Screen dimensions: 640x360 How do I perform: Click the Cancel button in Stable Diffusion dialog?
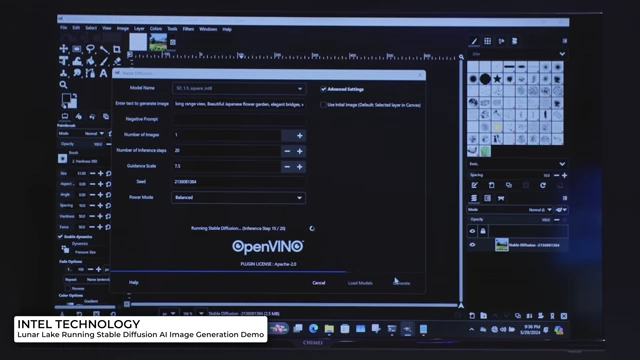click(319, 283)
